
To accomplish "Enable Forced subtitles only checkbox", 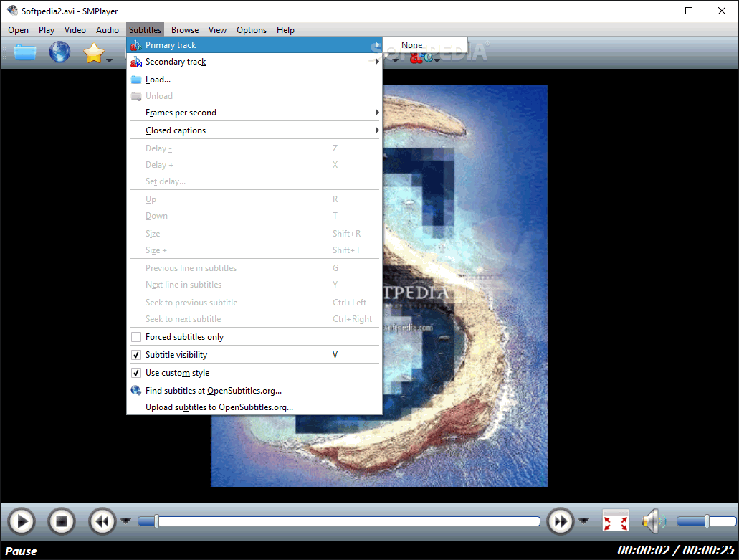I will point(136,337).
